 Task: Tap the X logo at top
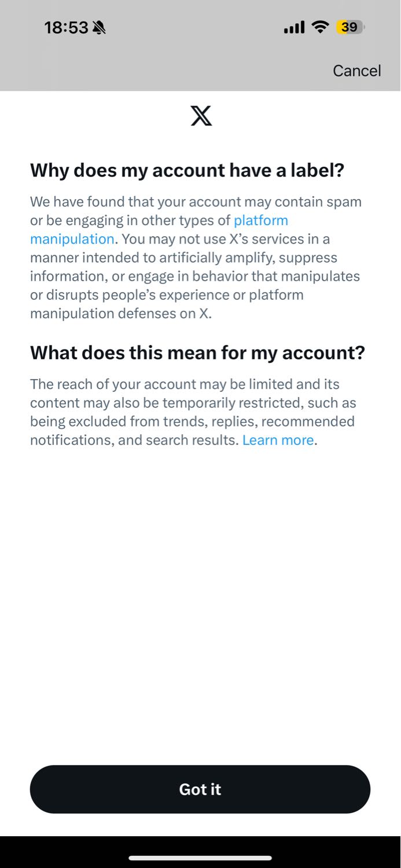[x=201, y=116]
